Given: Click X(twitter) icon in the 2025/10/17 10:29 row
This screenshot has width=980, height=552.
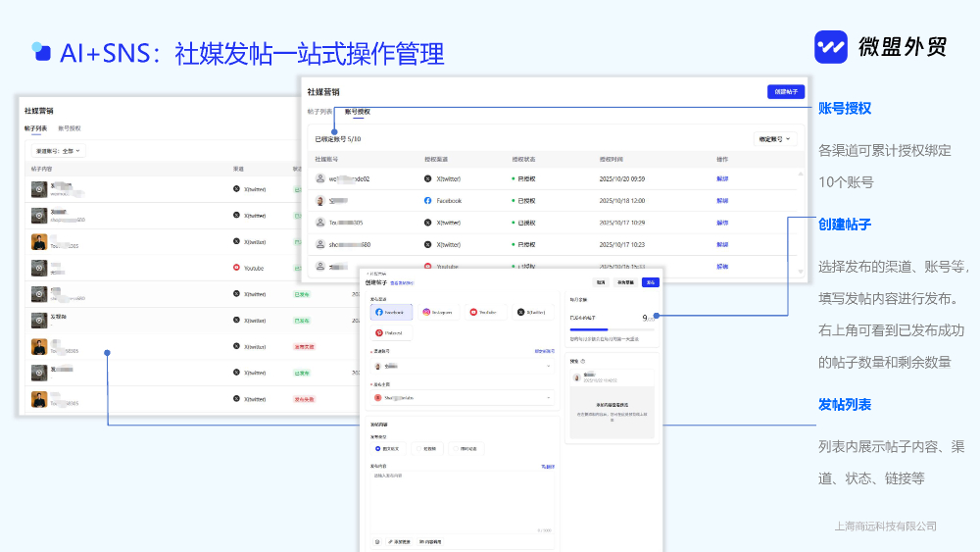Looking at the screenshot, I should tap(427, 223).
